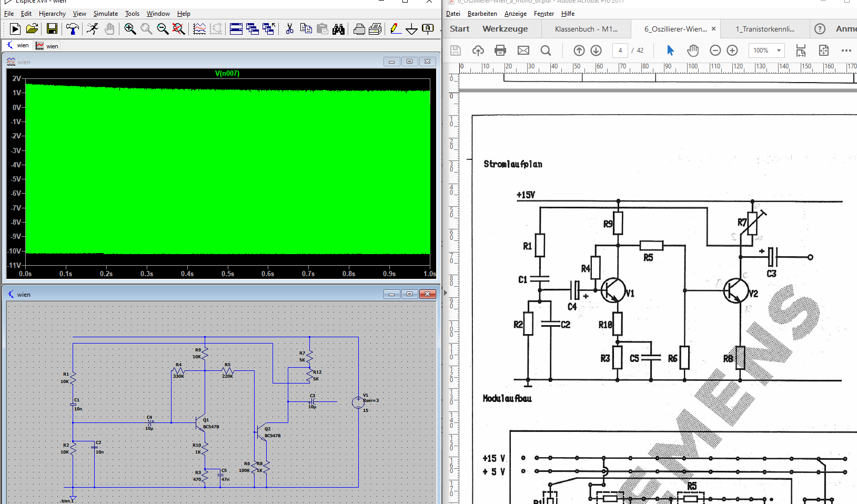Screen dimensions: 857x504
Task: Go to next PDF page arrow
Action: [x=596, y=51]
